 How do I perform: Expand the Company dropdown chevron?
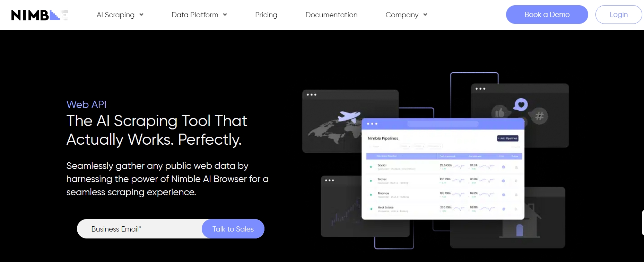pyautogui.click(x=425, y=15)
